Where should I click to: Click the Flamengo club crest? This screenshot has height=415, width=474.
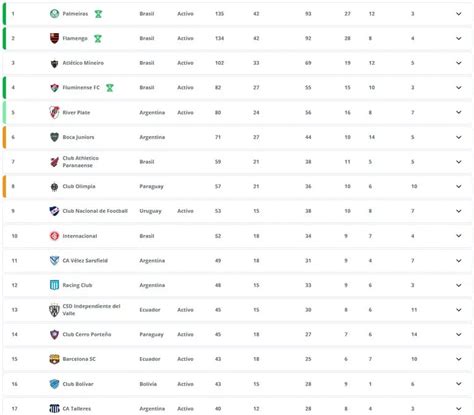(x=54, y=38)
